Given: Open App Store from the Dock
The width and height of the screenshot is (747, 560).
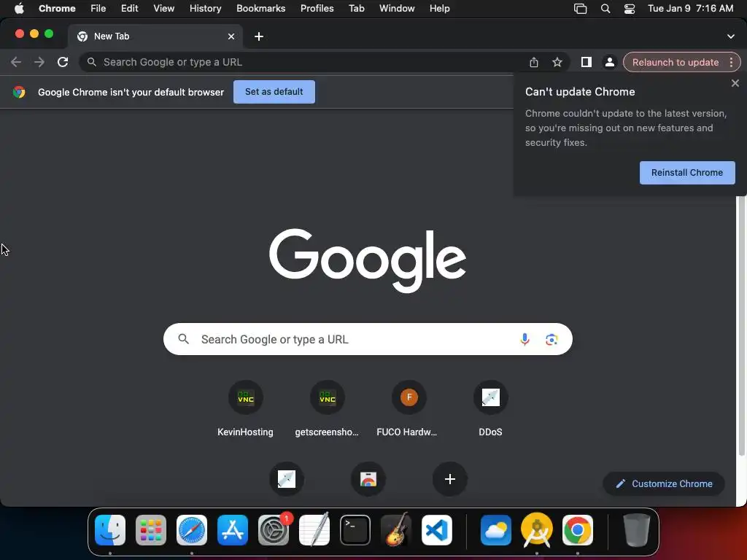Looking at the screenshot, I should [x=233, y=530].
